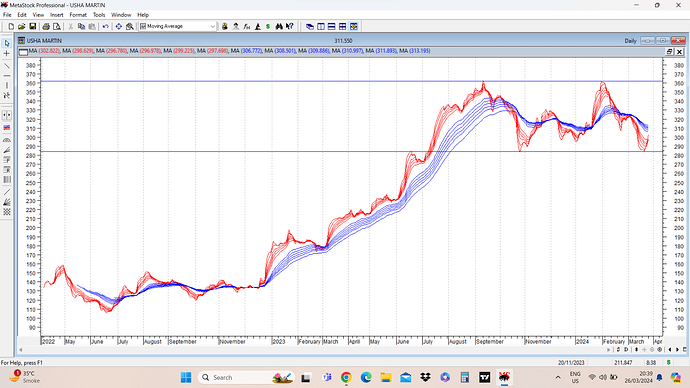Open the Help menu

[143, 15]
